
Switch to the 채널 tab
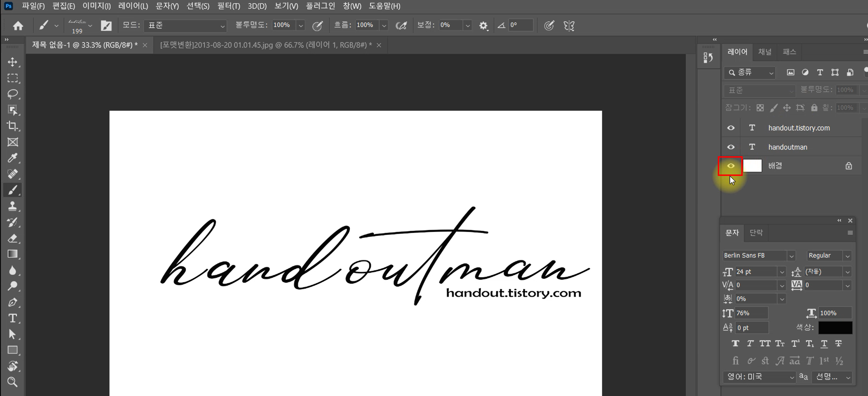point(765,52)
